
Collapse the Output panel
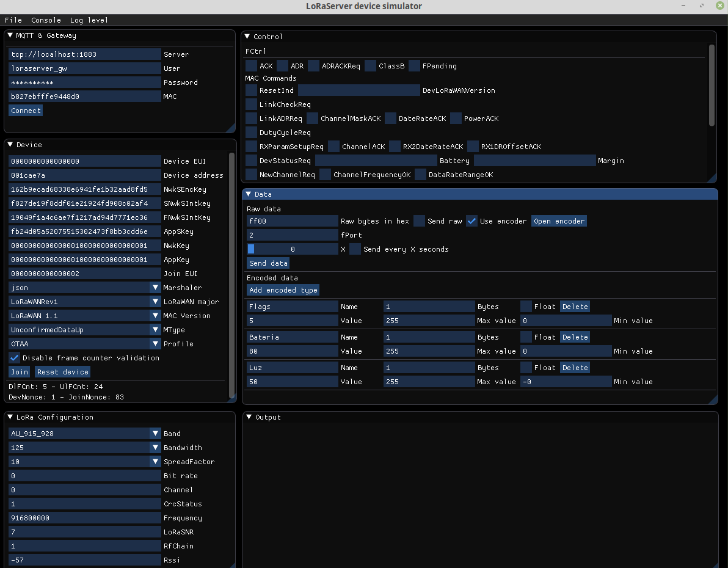tap(249, 417)
